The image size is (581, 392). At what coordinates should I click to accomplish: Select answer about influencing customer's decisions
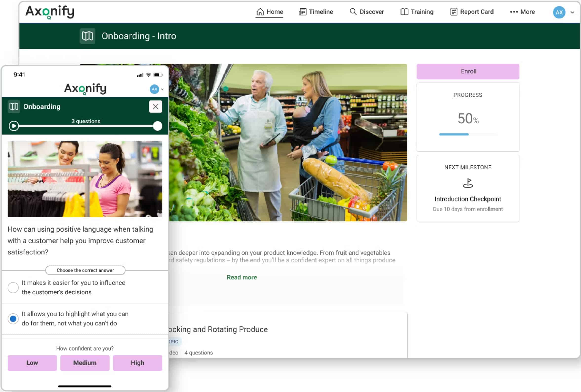point(13,288)
